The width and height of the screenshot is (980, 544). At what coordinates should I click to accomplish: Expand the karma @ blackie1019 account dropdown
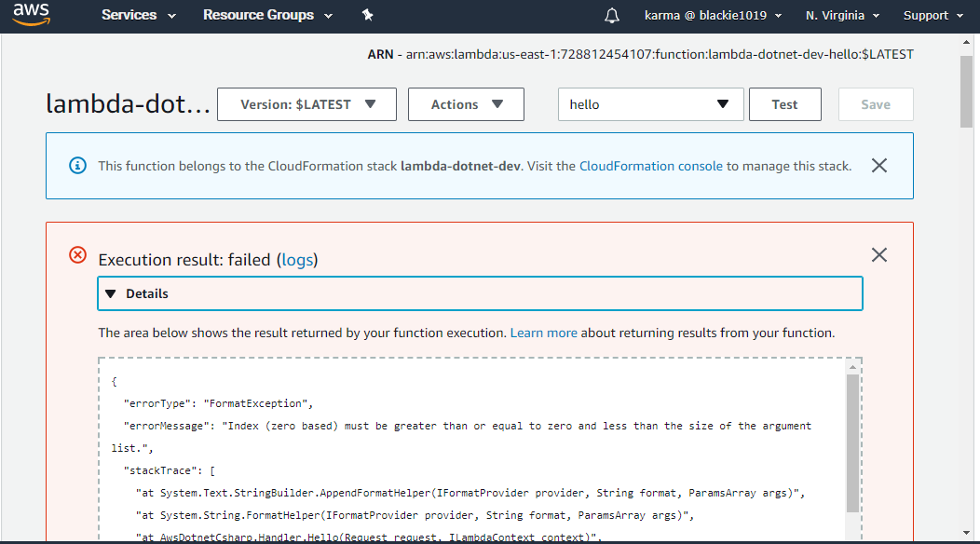click(713, 16)
